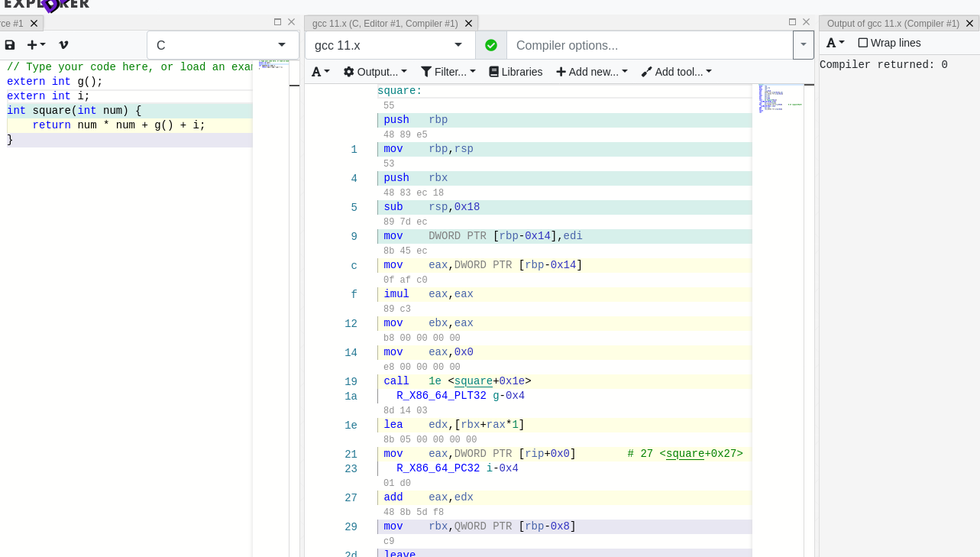Open the add-new plus menu in editor pane

37,45
